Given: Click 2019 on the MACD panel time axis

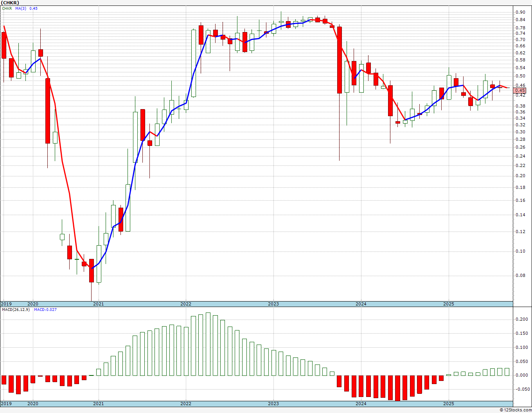Looking at the screenshot, I should click(x=6, y=404).
